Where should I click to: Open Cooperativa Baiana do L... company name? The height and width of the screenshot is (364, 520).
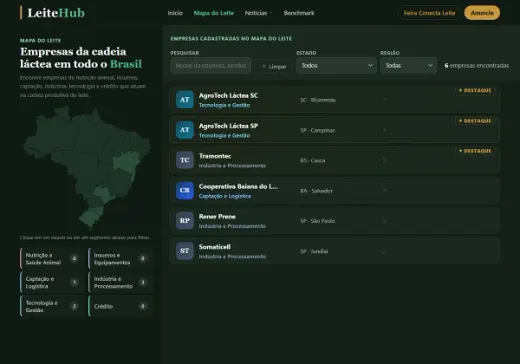pyautogui.click(x=238, y=186)
